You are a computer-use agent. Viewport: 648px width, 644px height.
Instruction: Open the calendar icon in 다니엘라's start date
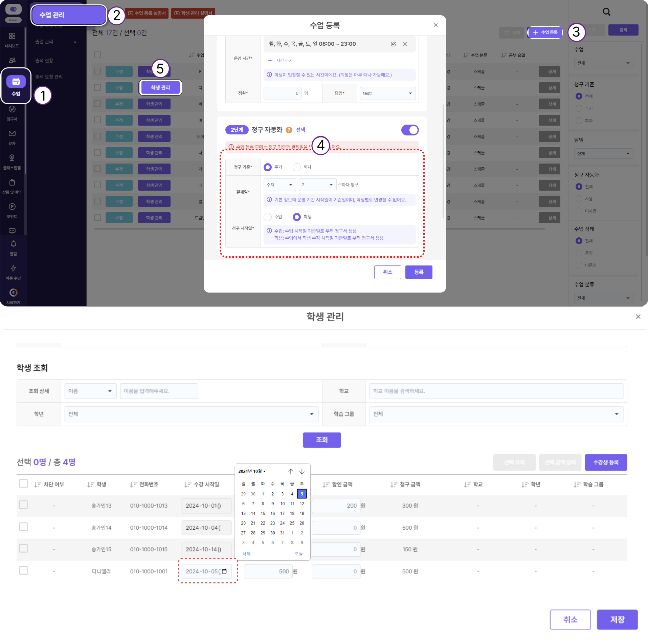point(224,572)
